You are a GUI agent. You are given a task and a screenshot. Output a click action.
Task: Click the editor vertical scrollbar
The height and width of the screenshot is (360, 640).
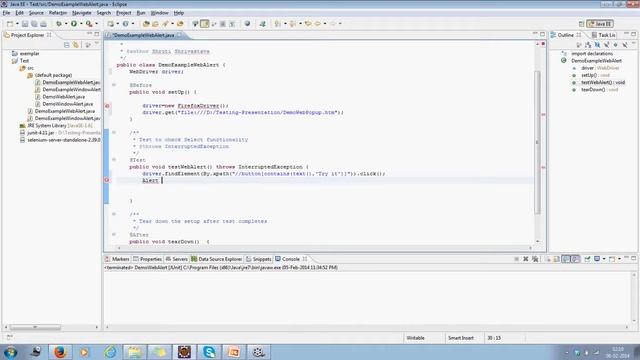538,142
